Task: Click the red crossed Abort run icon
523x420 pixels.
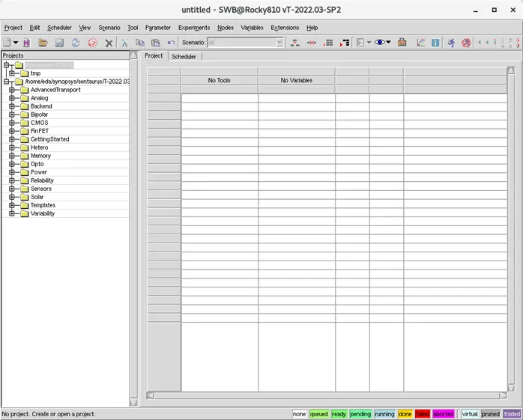Action: click(x=466, y=43)
